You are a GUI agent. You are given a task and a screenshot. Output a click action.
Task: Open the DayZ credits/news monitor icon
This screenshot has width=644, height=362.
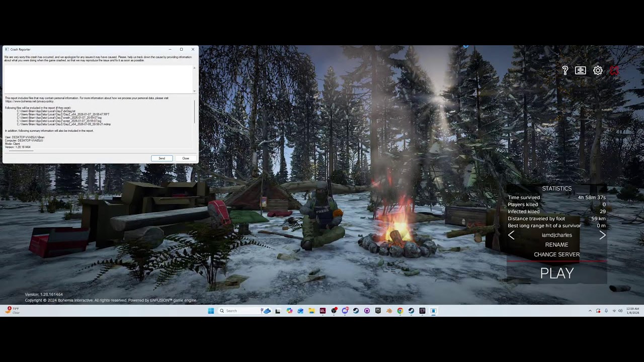click(x=581, y=71)
